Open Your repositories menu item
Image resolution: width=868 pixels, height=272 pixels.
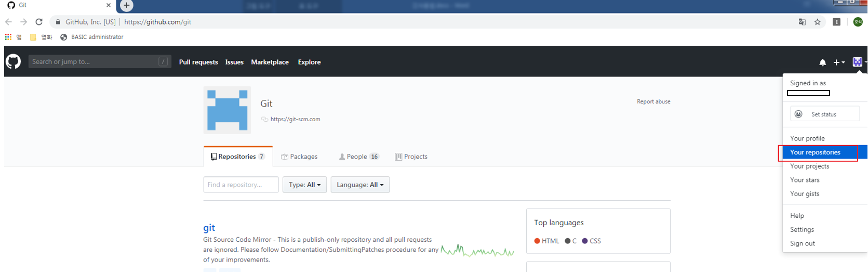tap(825, 152)
